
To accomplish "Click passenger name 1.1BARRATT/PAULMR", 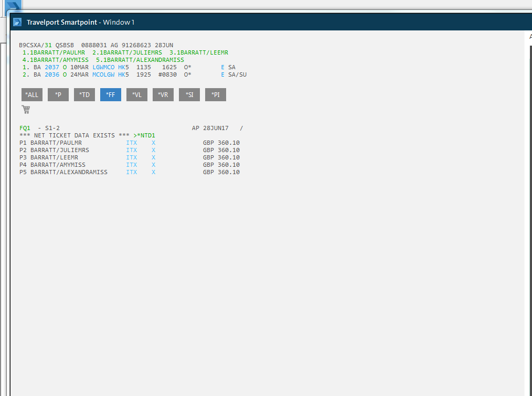I will [x=54, y=52].
